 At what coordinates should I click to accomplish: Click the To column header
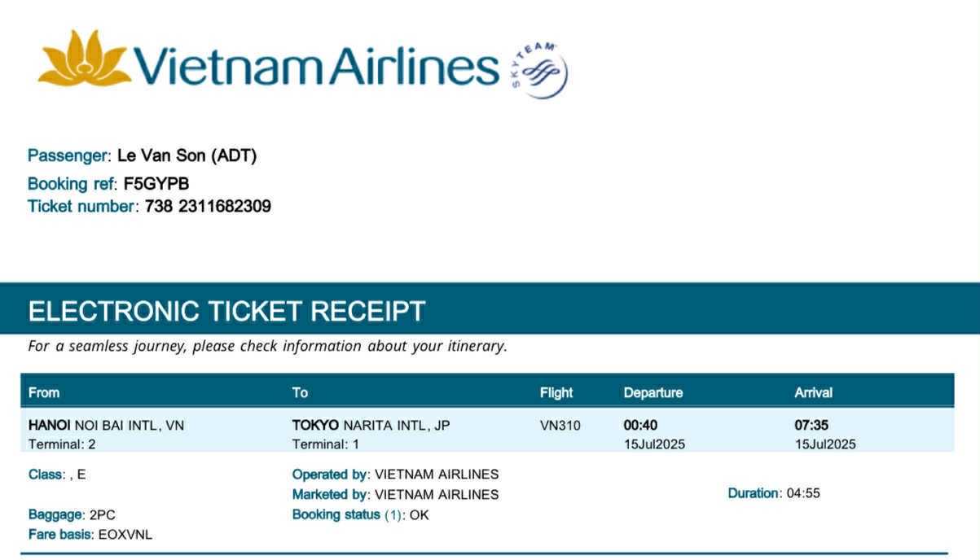(x=300, y=392)
